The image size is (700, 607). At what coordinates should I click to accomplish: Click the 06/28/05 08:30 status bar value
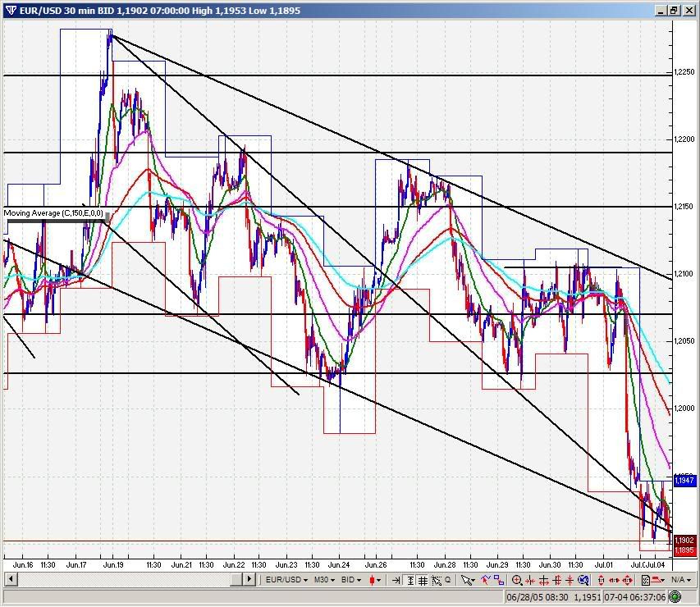point(538,596)
